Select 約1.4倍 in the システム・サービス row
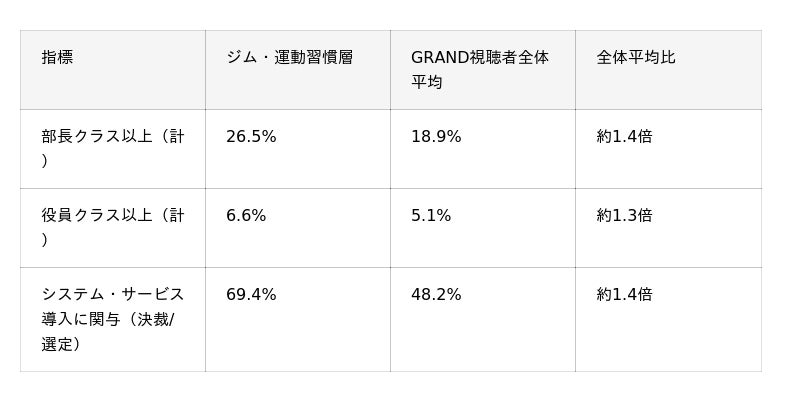 click(x=668, y=319)
